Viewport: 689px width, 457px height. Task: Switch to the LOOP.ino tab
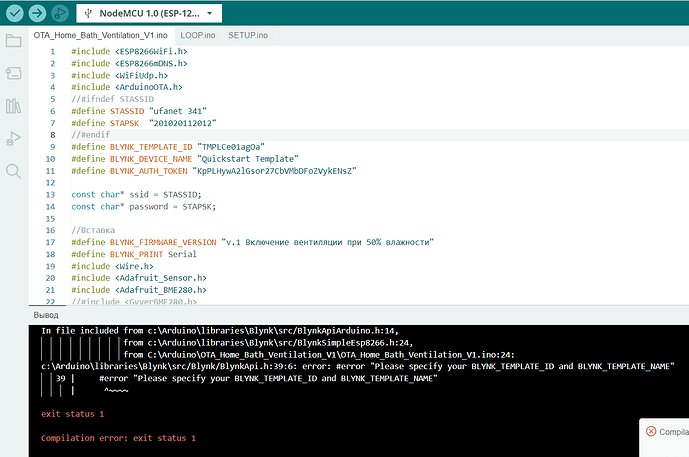(198, 35)
